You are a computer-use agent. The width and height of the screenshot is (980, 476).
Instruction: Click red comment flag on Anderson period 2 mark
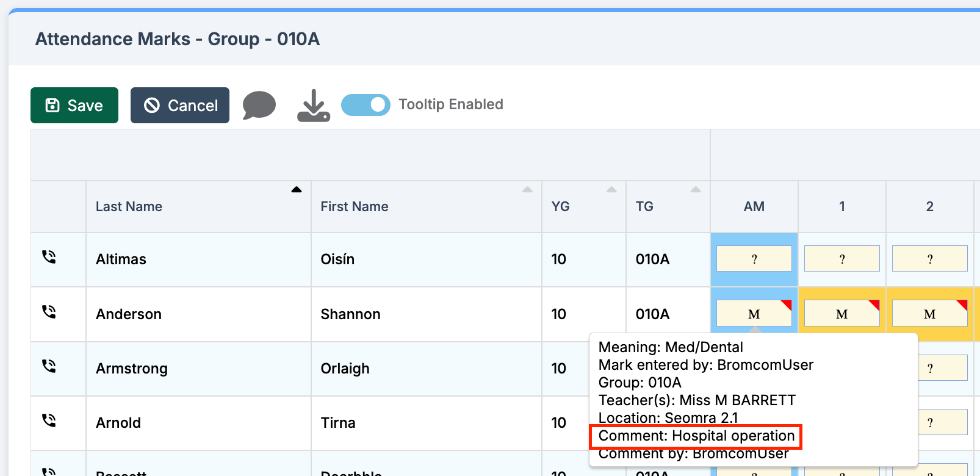tap(962, 305)
